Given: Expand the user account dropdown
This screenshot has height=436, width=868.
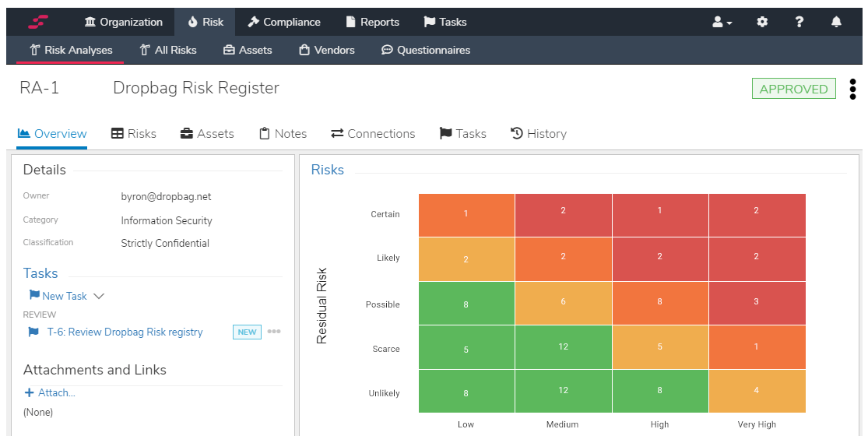Looking at the screenshot, I should pos(722,22).
